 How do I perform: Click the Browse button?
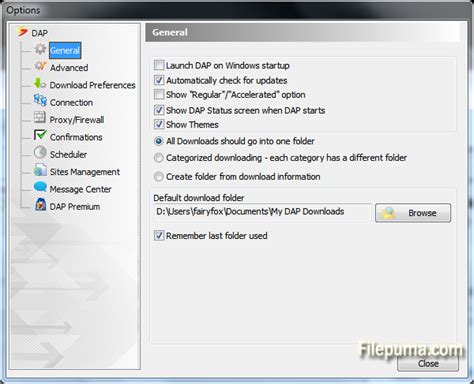(x=413, y=213)
